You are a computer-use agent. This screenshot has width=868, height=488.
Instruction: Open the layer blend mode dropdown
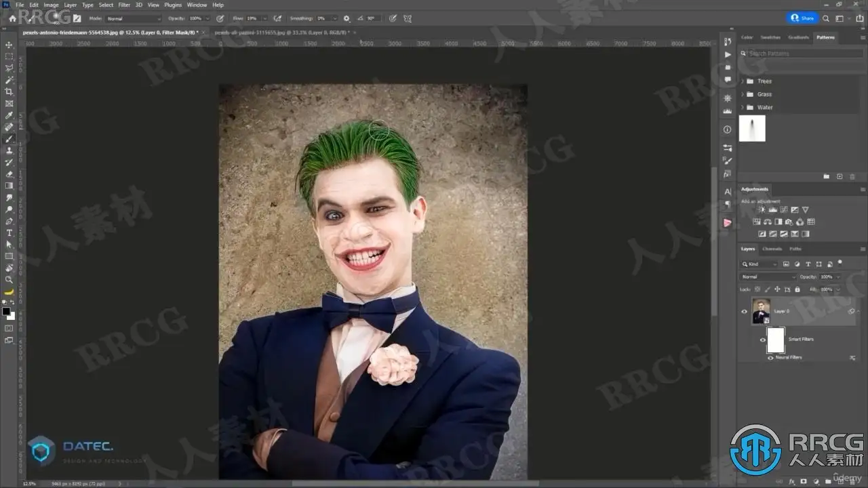pos(768,277)
